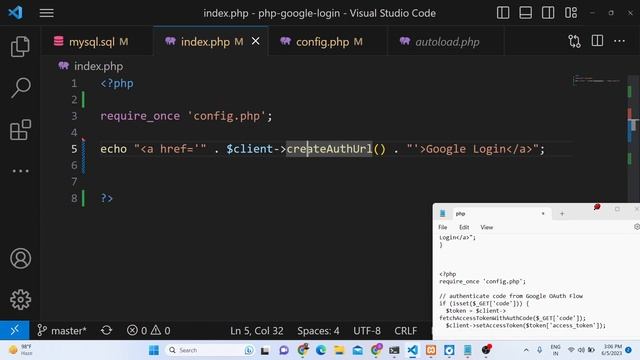Open the Mail app from taskbar

pos(358,350)
